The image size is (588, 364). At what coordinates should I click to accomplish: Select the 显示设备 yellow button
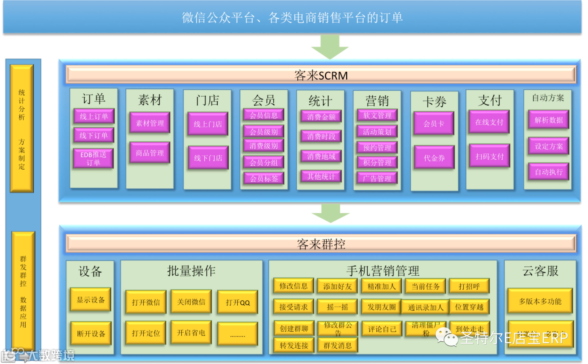(x=91, y=299)
